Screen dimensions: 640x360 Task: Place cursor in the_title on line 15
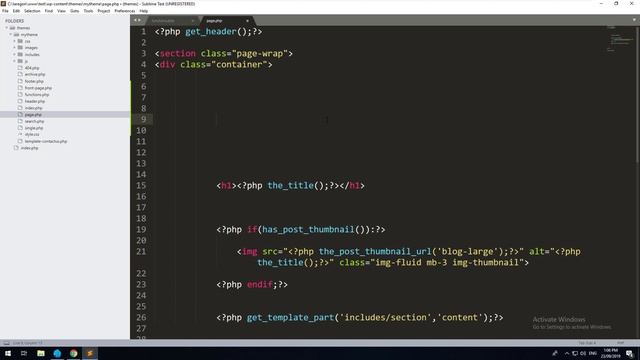coord(290,185)
